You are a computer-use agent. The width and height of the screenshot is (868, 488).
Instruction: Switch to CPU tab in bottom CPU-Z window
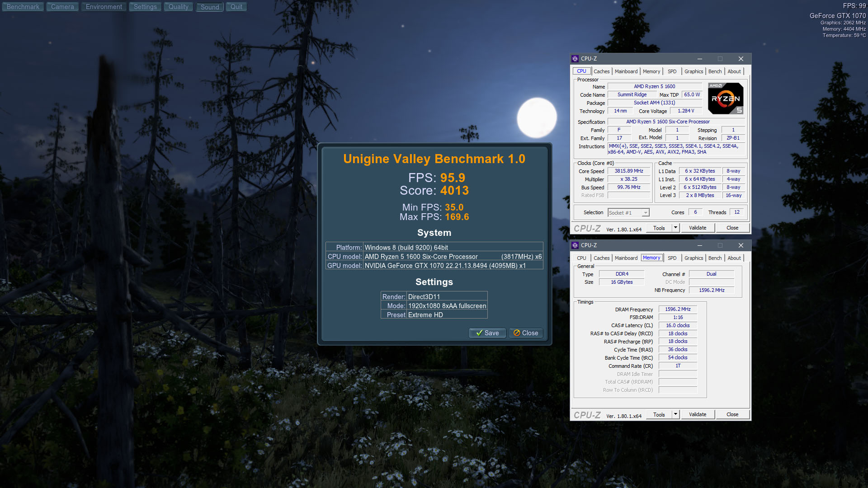click(581, 258)
